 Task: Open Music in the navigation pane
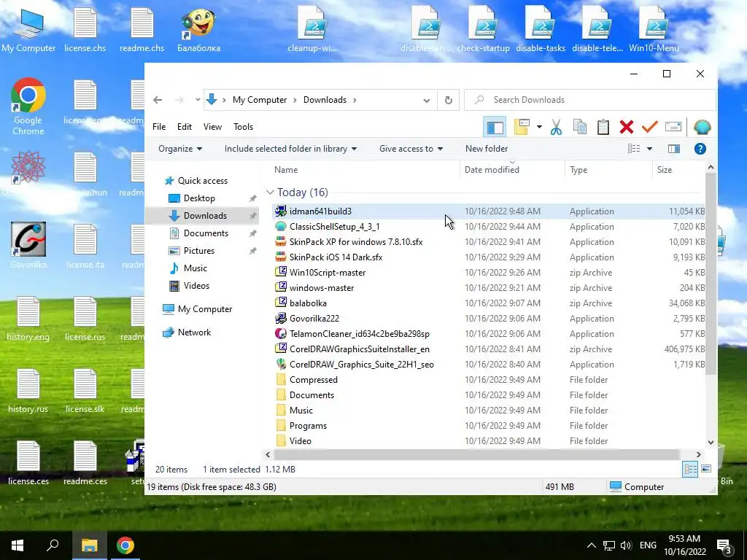196,268
